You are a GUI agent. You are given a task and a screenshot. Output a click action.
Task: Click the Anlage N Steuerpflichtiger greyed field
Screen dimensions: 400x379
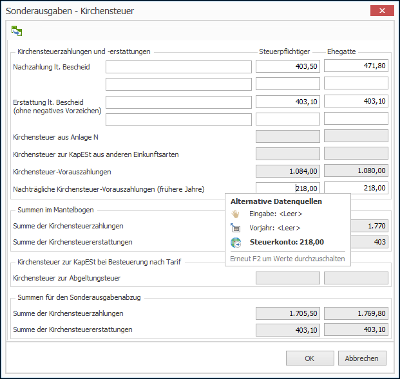click(288, 136)
